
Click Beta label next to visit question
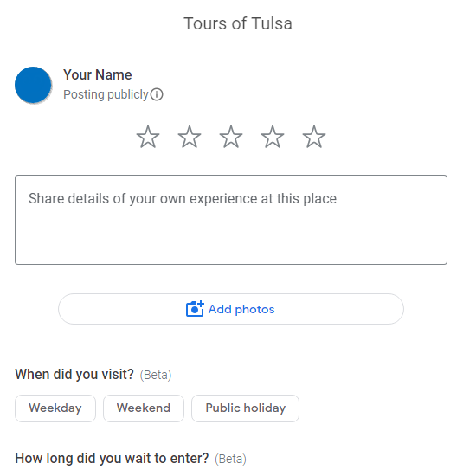click(156, 375)
